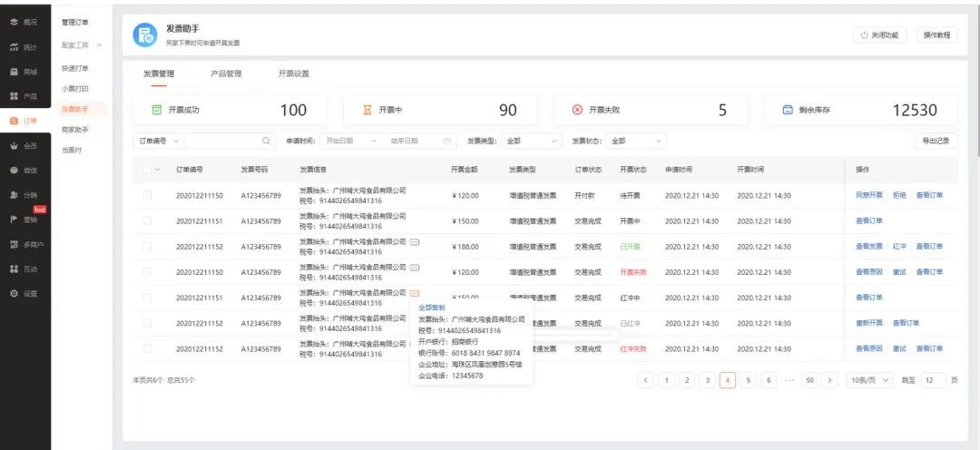The width and height of the screenshot is (980, 450).
Task: Select the row checkbox for ¥188.00 order
Action: tap(148, 246)
